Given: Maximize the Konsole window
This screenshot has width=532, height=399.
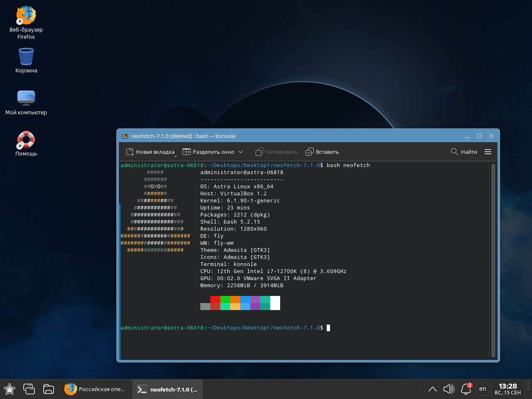Looking at the screenshot, I should coord(479,136).
